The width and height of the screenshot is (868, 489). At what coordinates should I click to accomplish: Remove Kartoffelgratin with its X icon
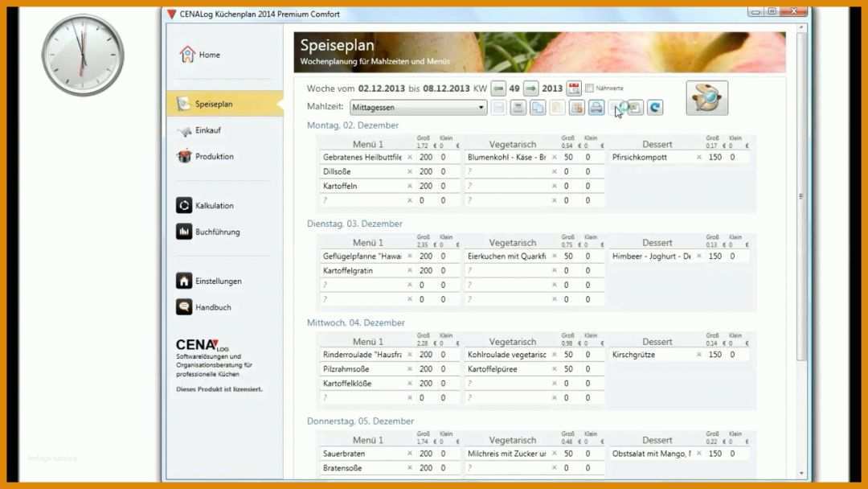pyautogui.click(x=410, y=270)
